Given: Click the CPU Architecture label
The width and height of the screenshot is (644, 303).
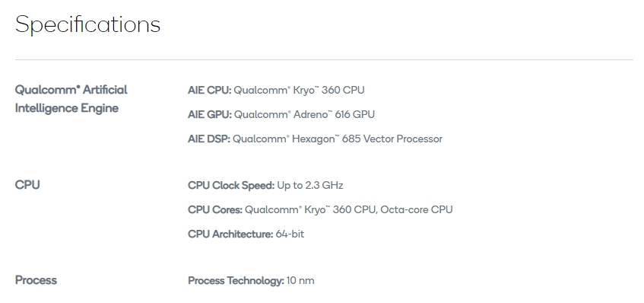Looking at the screenshot, I should (230, 234).
